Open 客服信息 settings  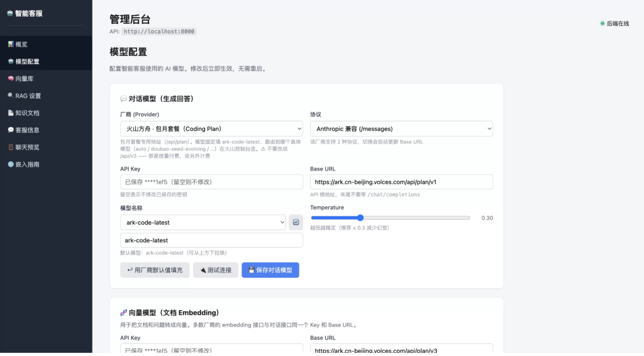click(46, 130)
